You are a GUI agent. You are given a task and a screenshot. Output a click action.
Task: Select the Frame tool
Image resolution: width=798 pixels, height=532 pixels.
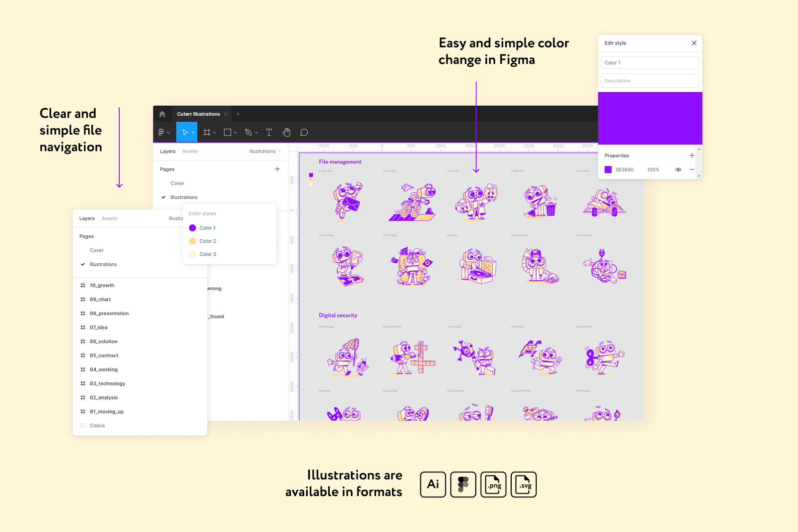(207, 132)
